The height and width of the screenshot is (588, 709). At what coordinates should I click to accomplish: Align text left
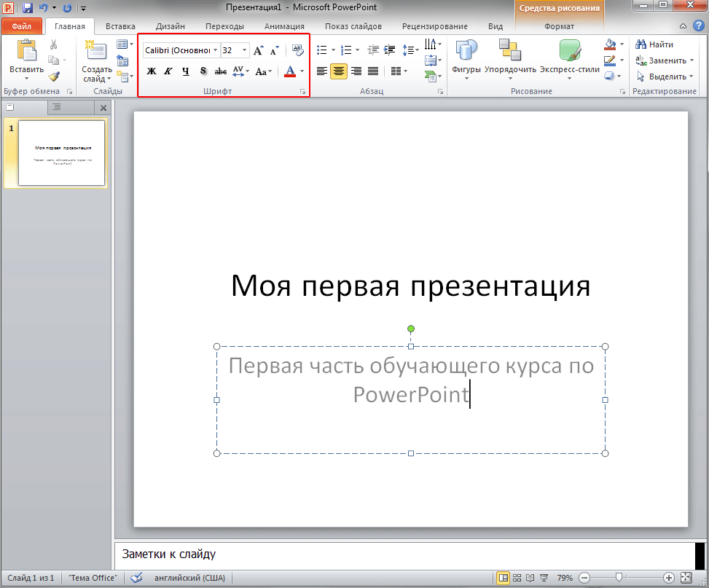click(x=322, y=71)
